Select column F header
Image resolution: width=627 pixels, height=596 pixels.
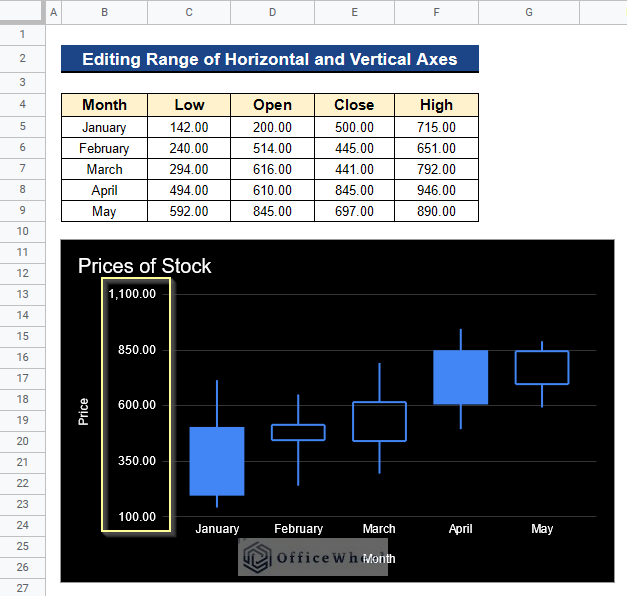(x=436, y=12)
